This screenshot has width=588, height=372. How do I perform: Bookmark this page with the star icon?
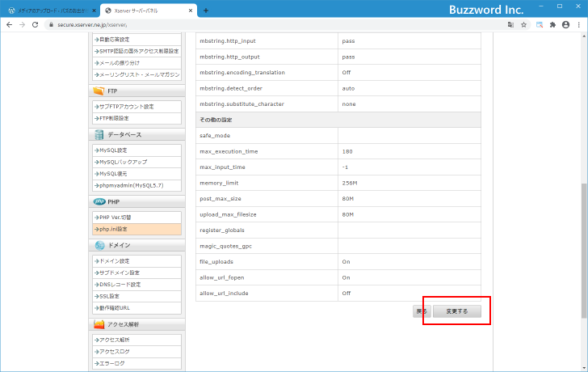(524, 25)
